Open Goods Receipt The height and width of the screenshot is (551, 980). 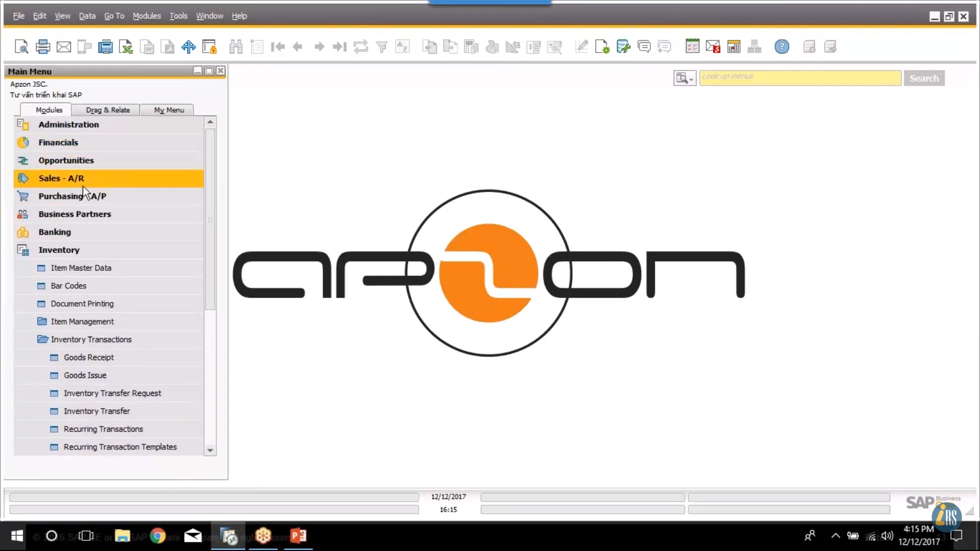pos(109,357)
